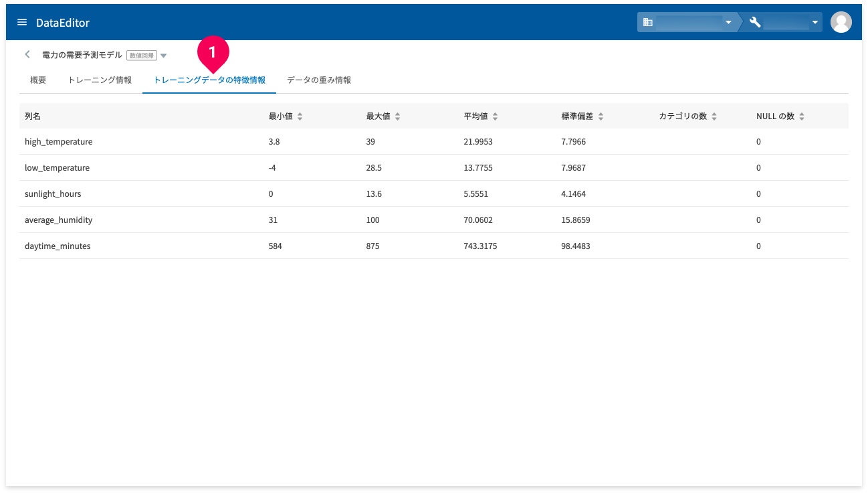The width and height of the screenshot is (868, 494).
Task: Click the wrench project icon
Action: pos(755,22)
